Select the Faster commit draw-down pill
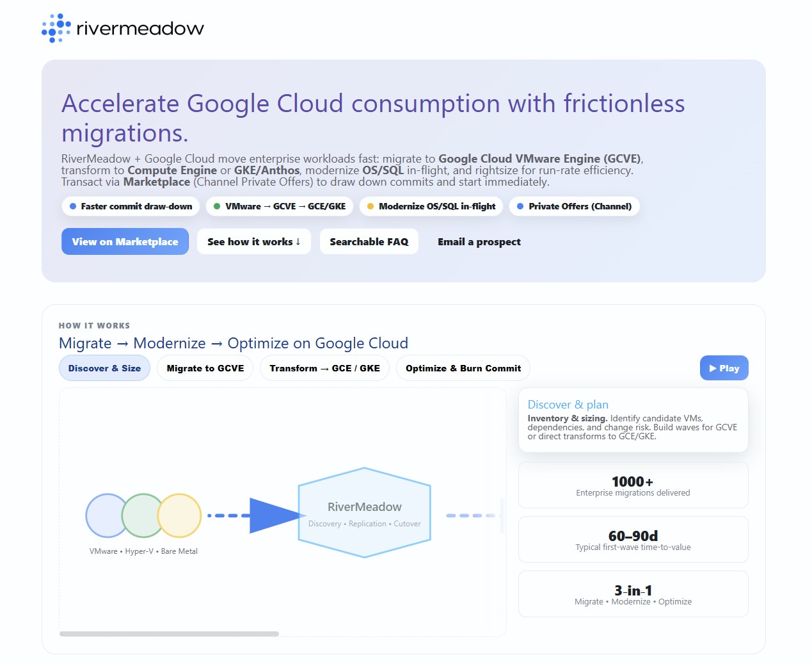Screen dimensions: 812x664 coord(131,206)
